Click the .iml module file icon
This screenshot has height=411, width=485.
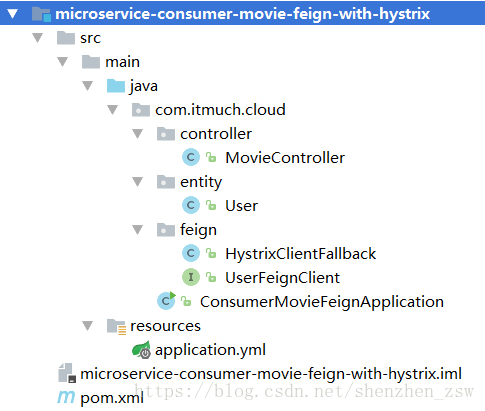point(67,373)
